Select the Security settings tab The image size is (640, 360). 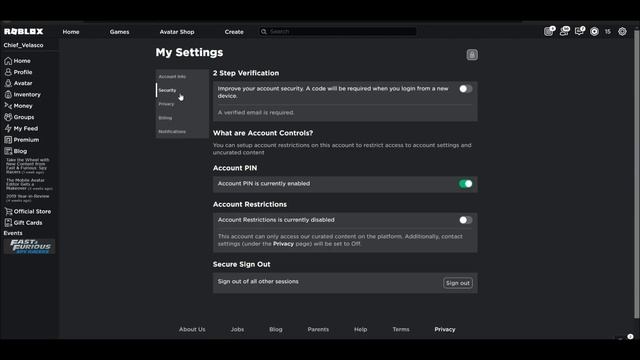click(182, 90)
